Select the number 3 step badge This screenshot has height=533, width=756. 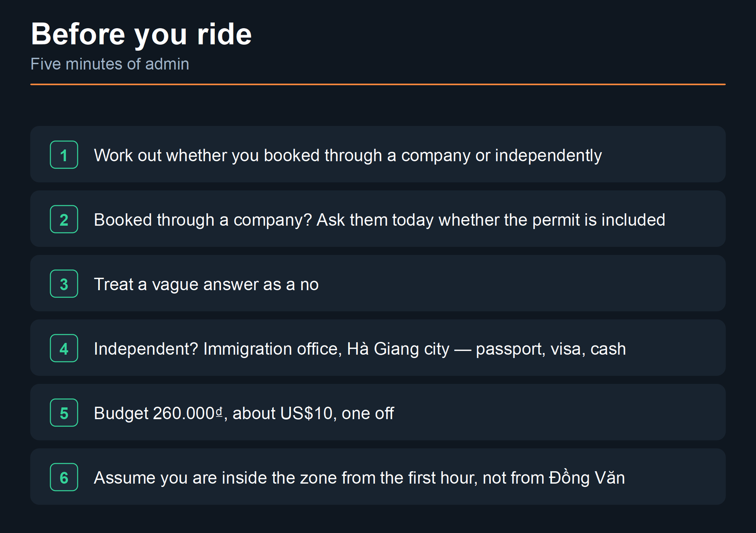[64, 284]
